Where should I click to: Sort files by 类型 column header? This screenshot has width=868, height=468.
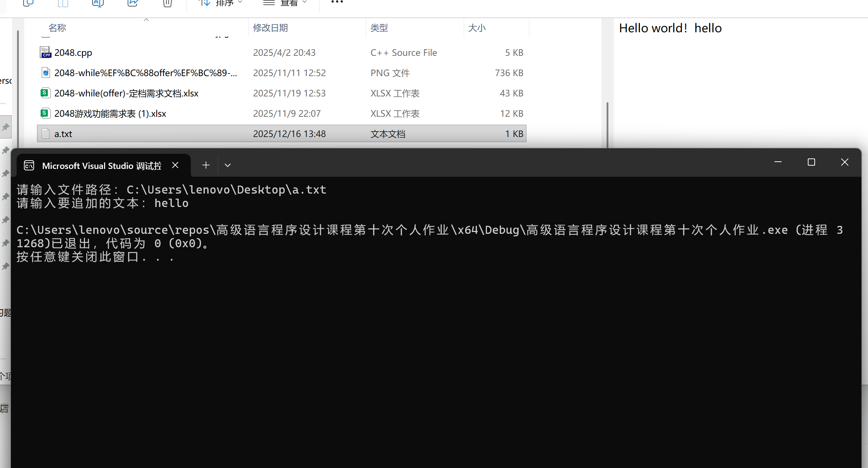coord(379,28)
